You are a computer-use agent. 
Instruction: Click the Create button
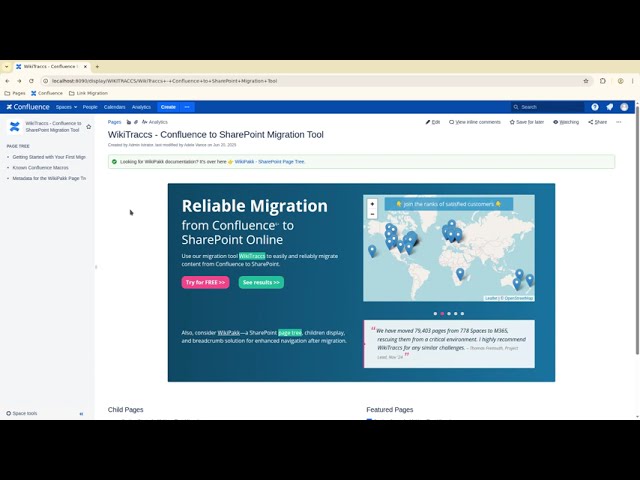click(x=168, y=107)
